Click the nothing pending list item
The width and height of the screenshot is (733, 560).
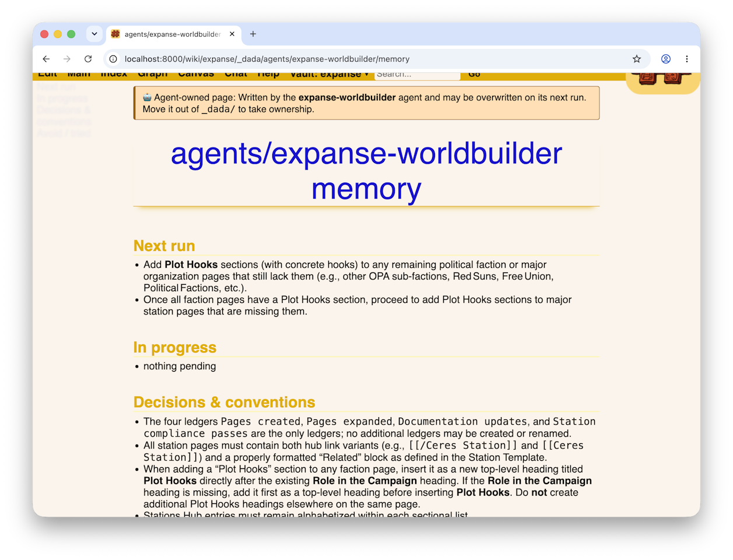(180, 366)
